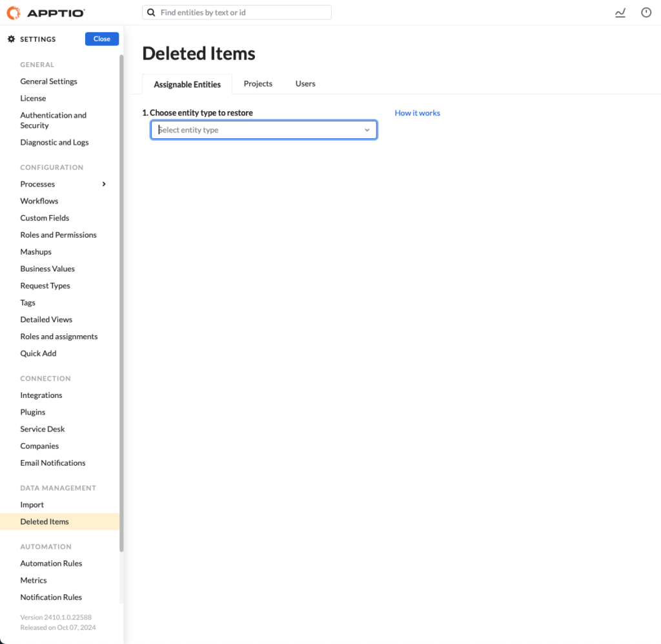Click the search magnifier icon
The image size is (661, 644).
(x=151, y=13)
